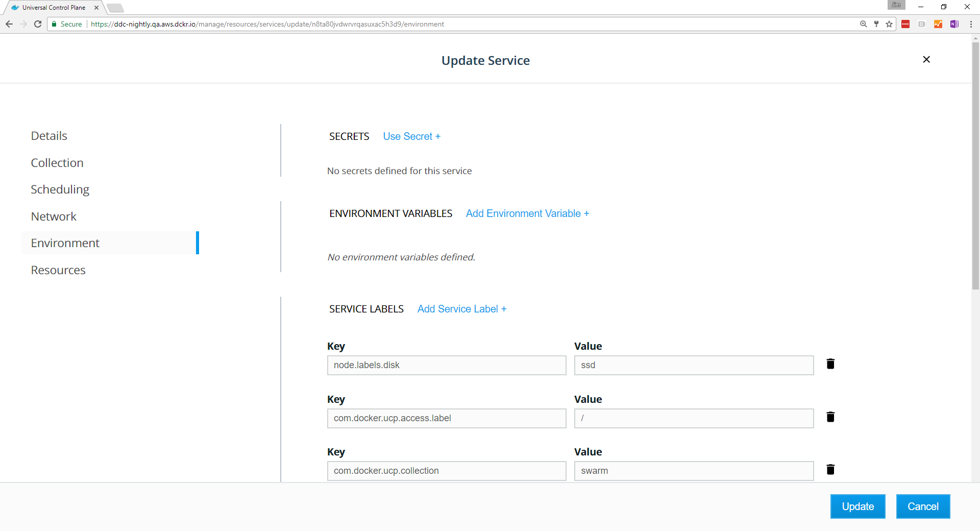The width and height of the screenshot is (980, 531).
Task: Add a new environment variable
Action: point(527,213)
